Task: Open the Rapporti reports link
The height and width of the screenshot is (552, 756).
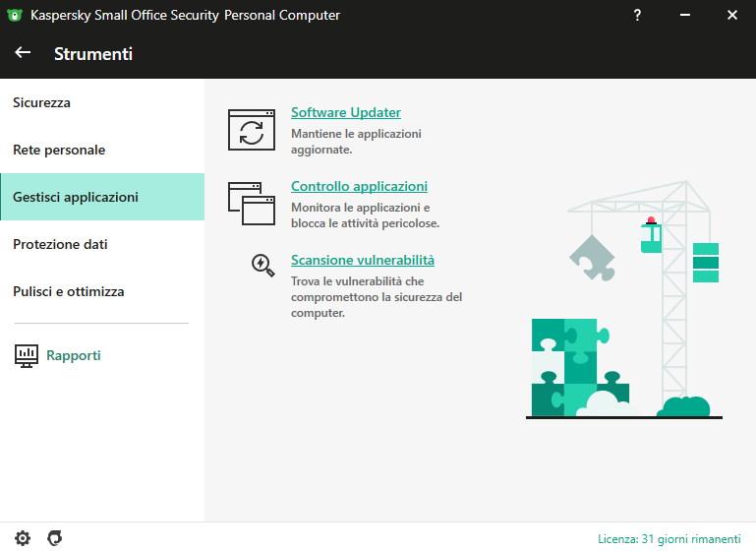Action: [x=74, y=355]
